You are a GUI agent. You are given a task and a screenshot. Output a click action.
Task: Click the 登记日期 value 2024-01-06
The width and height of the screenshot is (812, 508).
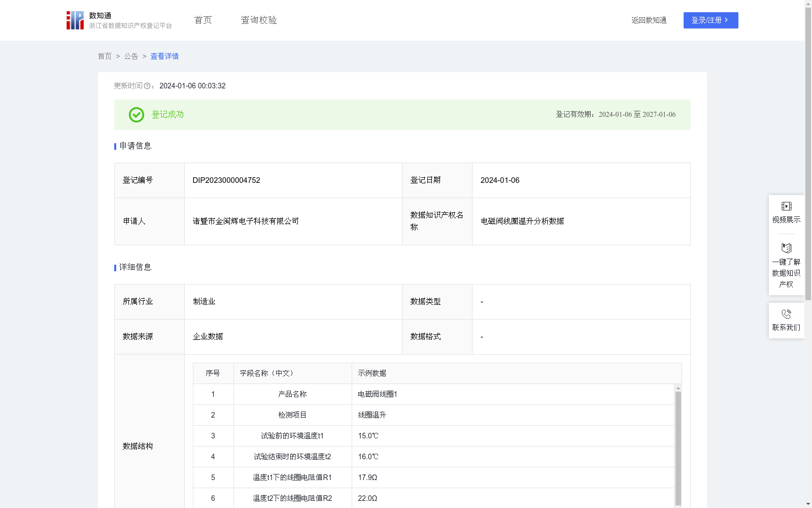tap(500, 180)
